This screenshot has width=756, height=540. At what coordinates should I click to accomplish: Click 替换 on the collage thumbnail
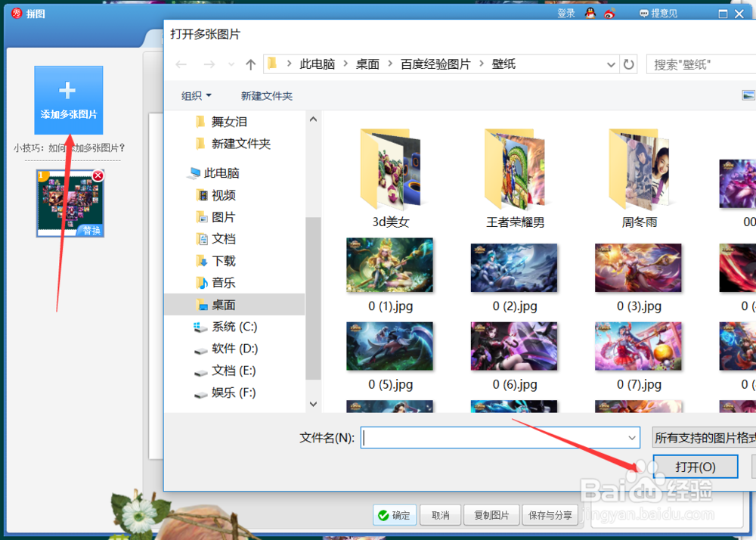click(x=91, y=231)
